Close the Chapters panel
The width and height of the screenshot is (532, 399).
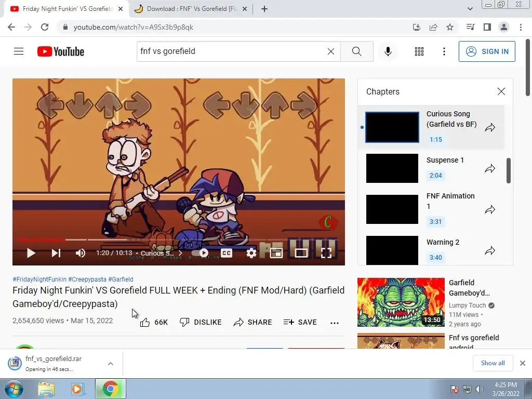pos(501,91)
